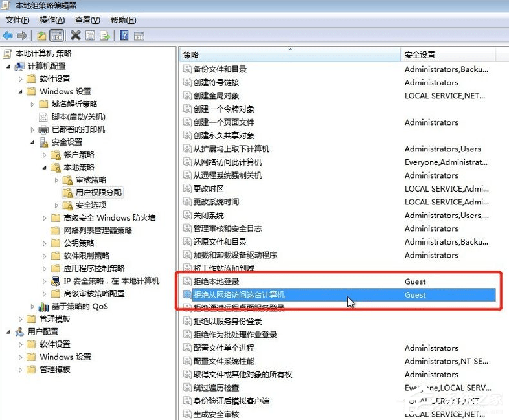Click the Properties toolbar icon

tap(90, 36)
